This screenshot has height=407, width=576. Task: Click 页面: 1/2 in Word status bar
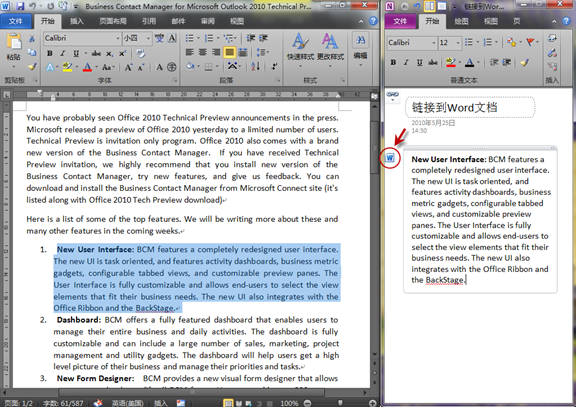tap(19, 403)
